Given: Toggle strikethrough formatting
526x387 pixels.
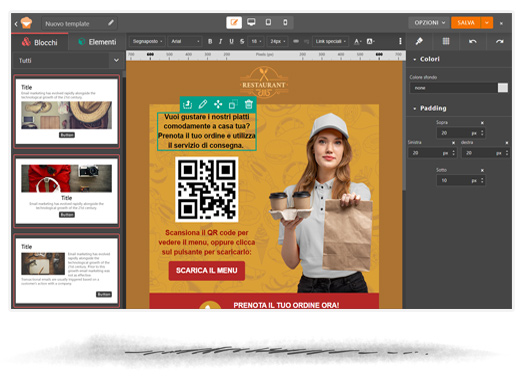Looking at the screenshot, I should coord(242,41).
